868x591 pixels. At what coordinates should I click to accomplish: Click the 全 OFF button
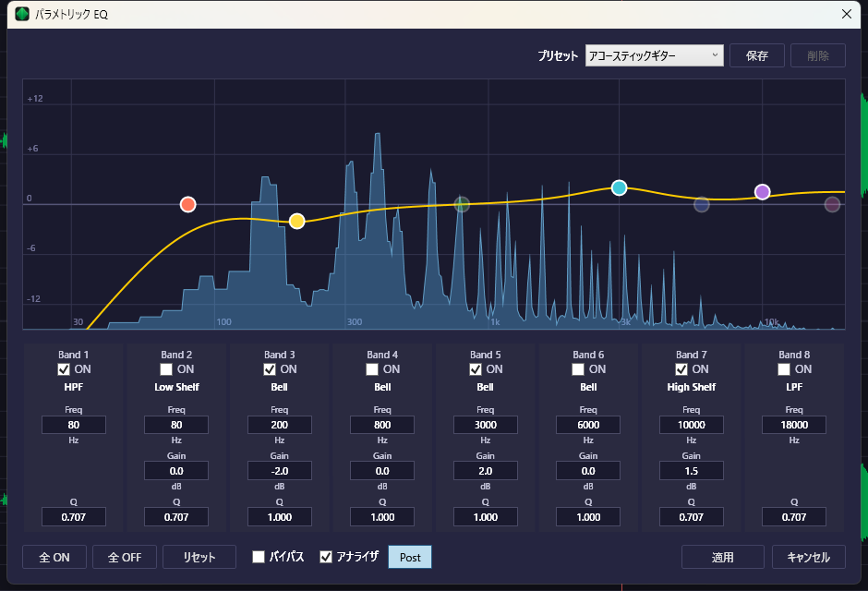125,557
